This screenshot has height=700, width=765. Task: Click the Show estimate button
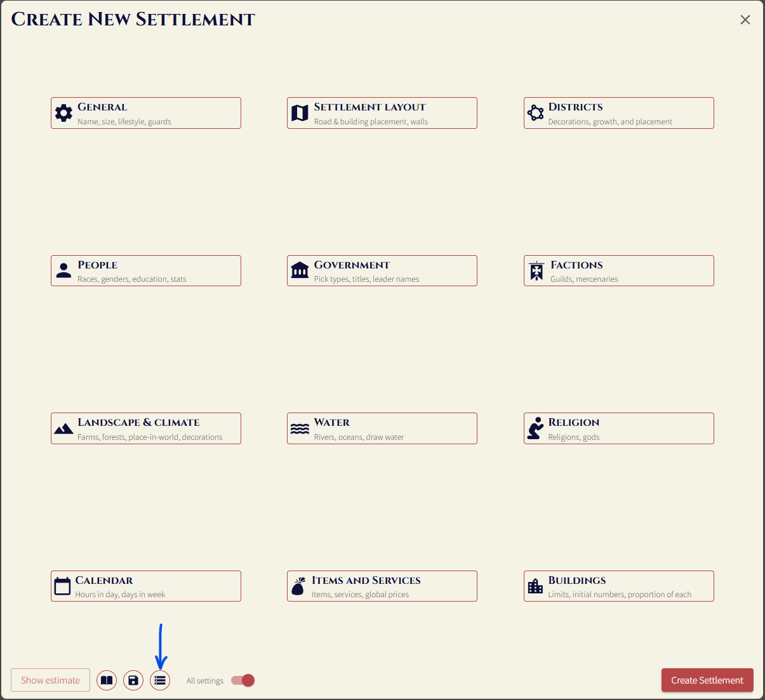tap(50, 680)
